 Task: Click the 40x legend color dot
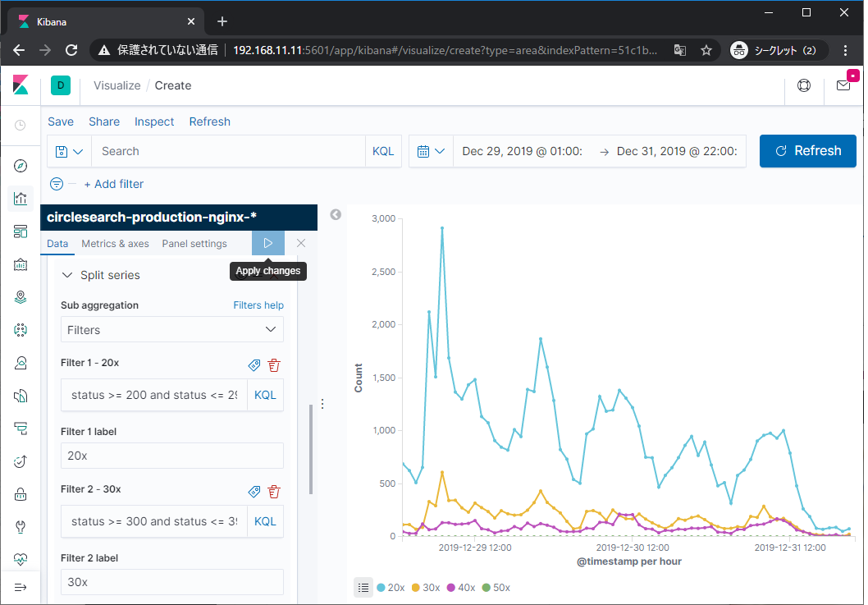[x=451, y=588]
